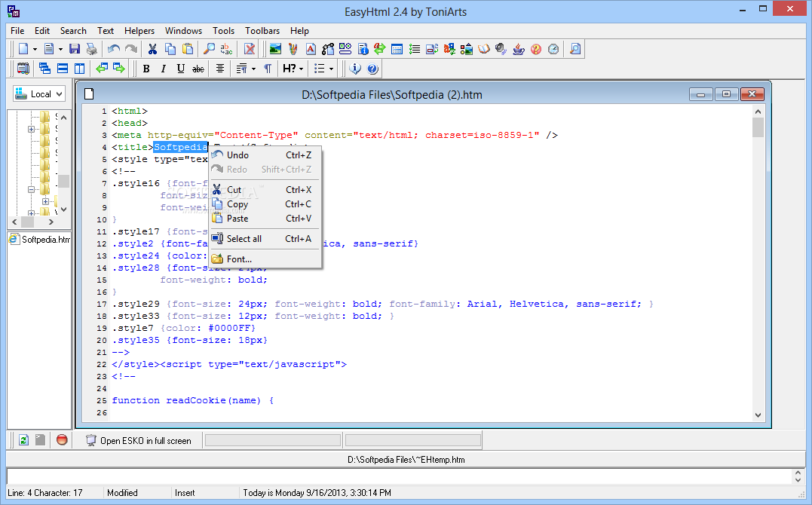The image size is (812, 505).
Task: Click center alignment button
Action: (220, 69)
